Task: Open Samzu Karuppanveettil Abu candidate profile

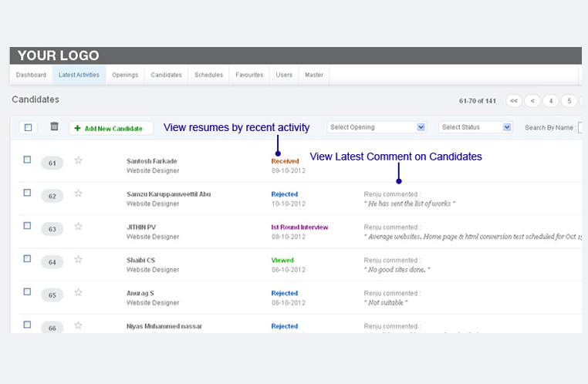Action: 168,194
